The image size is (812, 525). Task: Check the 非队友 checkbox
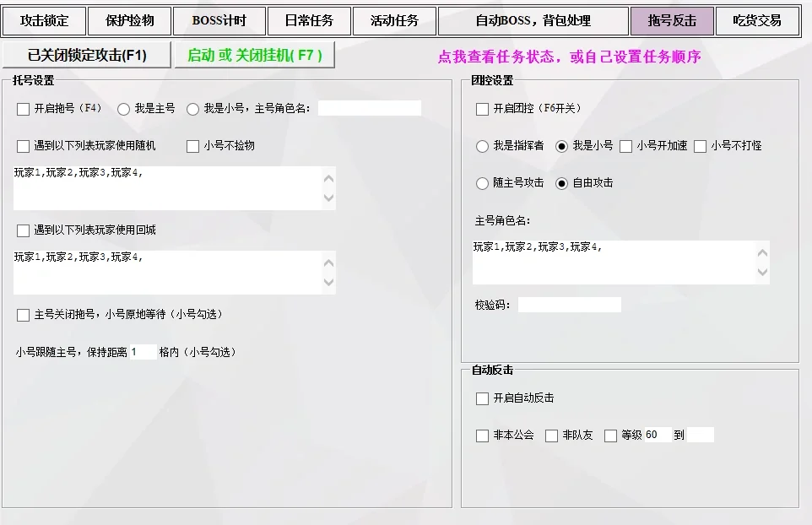(x=551, y=436)
